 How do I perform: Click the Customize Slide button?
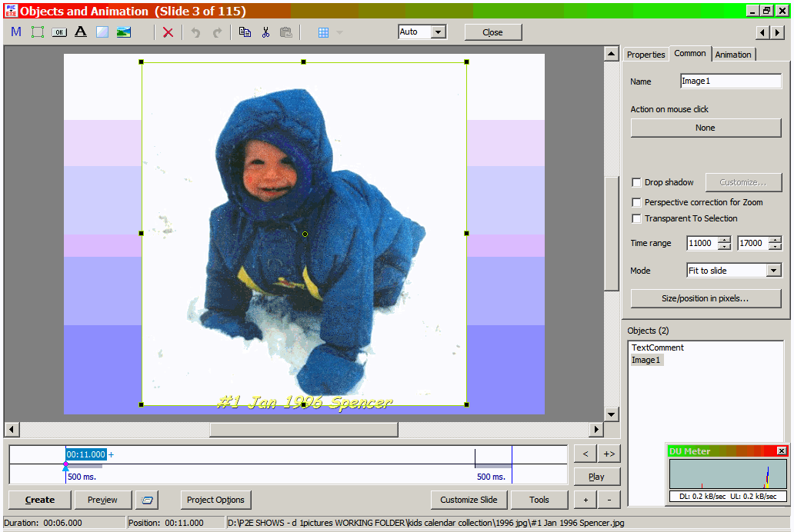(x=469, y=500)
